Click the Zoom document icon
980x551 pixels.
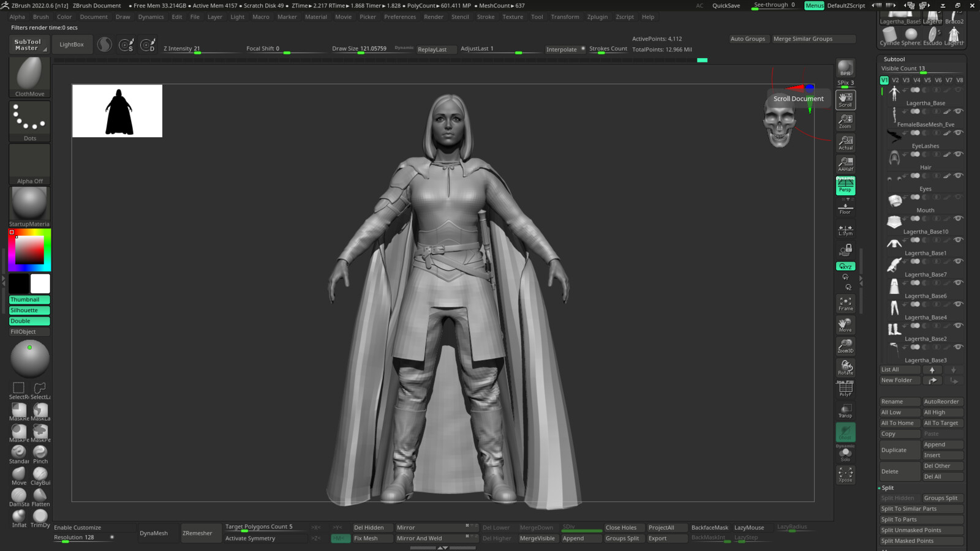(x=845, y=121)
